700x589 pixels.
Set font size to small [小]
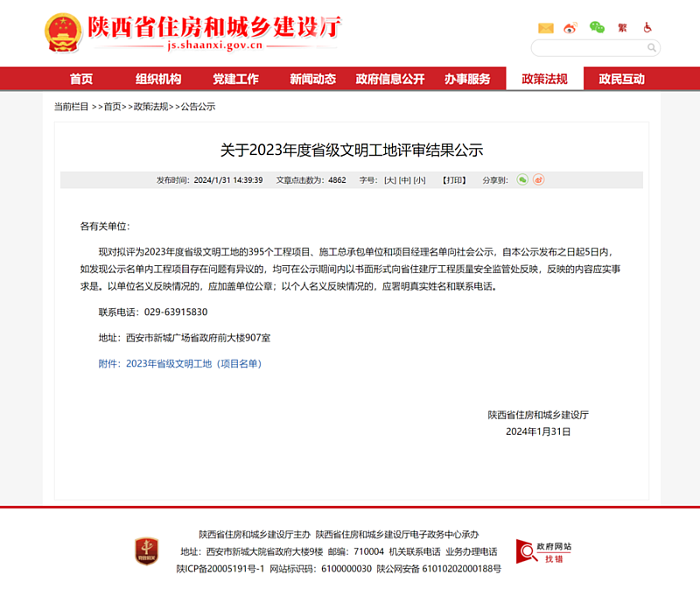(x=420, y=180)
